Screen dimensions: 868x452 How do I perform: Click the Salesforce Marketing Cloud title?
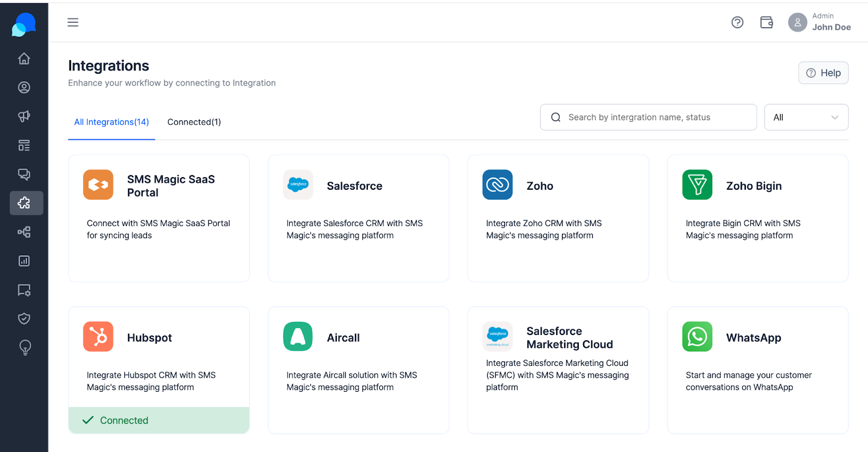[570, 338]
